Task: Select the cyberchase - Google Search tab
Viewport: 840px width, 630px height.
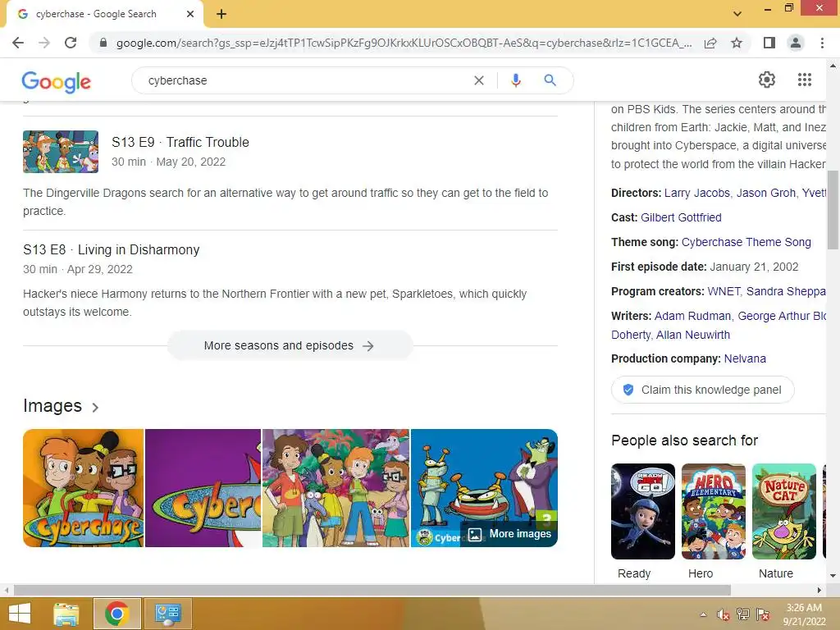Action: [105, 14]
